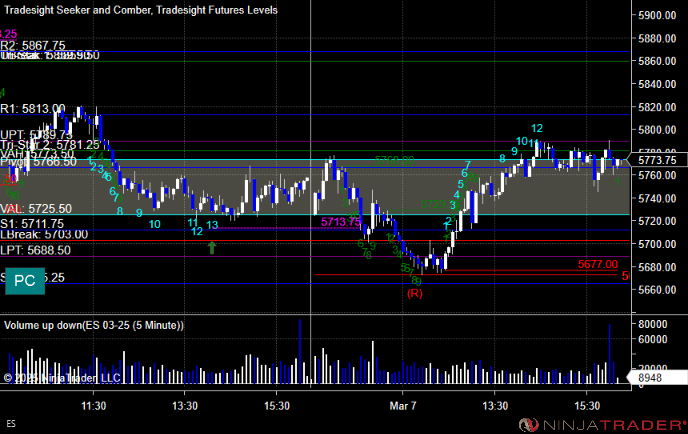
Task: Click the 5900.00 price axis label
Action: [657, 15]
